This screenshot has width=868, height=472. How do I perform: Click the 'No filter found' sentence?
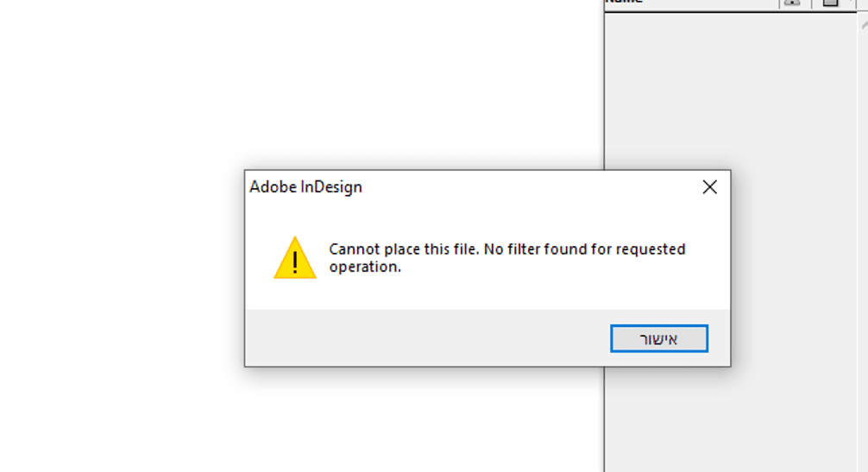[585, 249]
